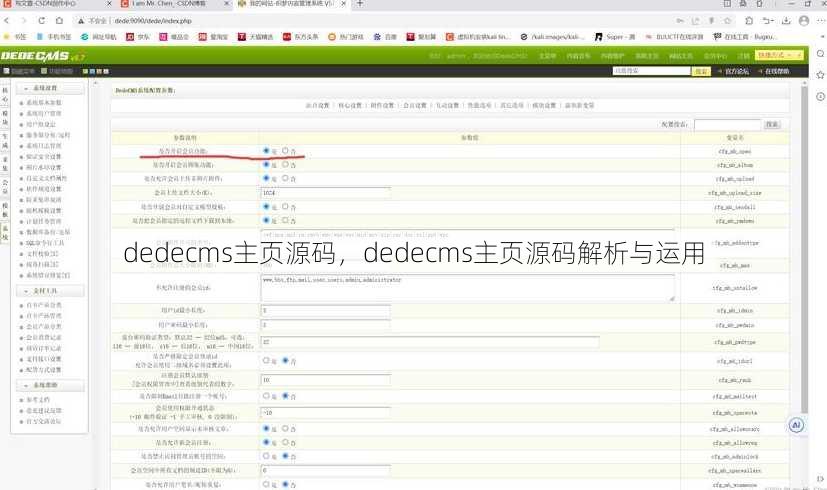Go back with the browser back arrow
This screenshot has width=827, height=490.
(x=7, y=21)
